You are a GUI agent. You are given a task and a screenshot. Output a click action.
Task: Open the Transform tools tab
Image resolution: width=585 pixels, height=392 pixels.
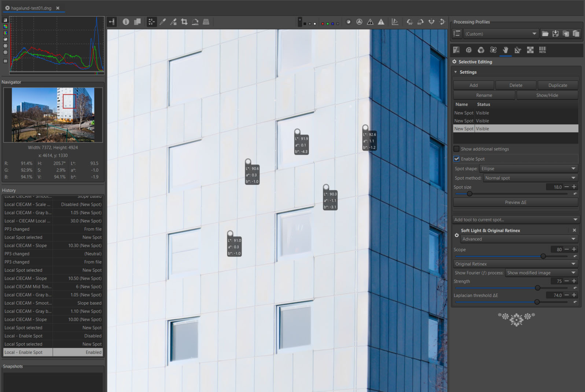[518, 50]
